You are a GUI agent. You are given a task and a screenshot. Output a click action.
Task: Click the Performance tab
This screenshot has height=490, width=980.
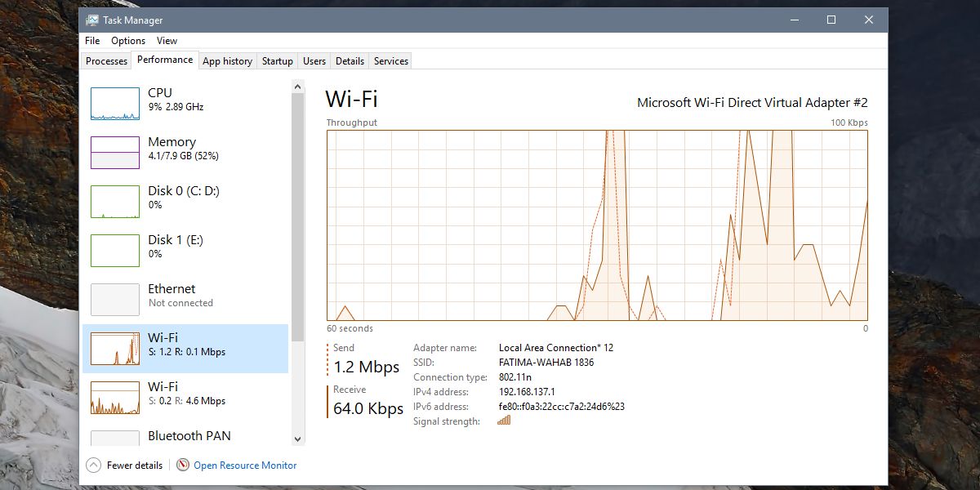tap(165, 60)
